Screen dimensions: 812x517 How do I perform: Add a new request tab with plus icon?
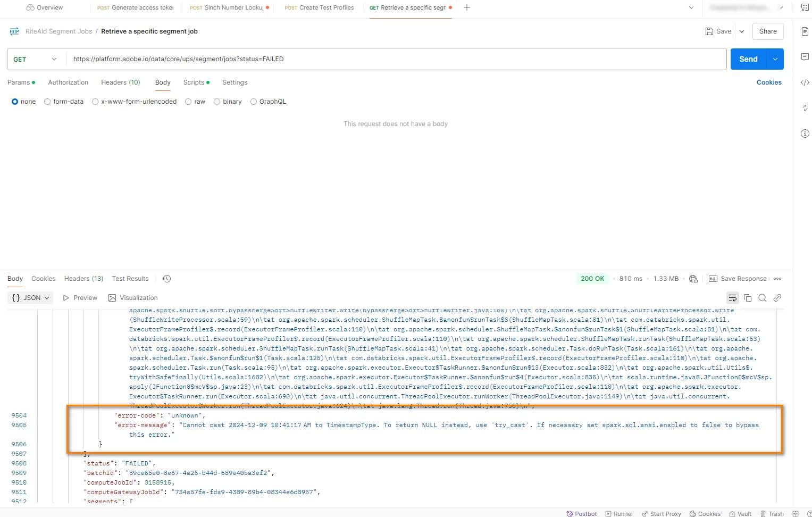click(467, 8)
